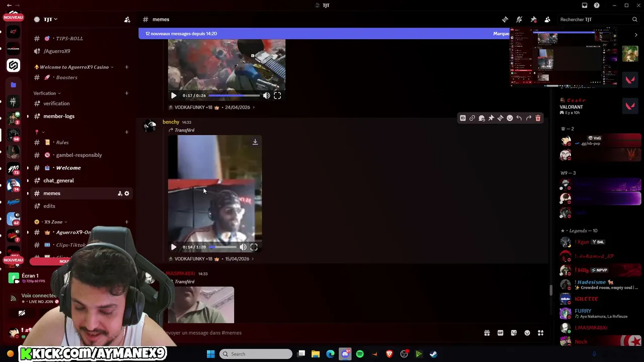Click the Windows taskbar Search box
This screenshot has height=362, width=644.
click(x=256, y=354)
